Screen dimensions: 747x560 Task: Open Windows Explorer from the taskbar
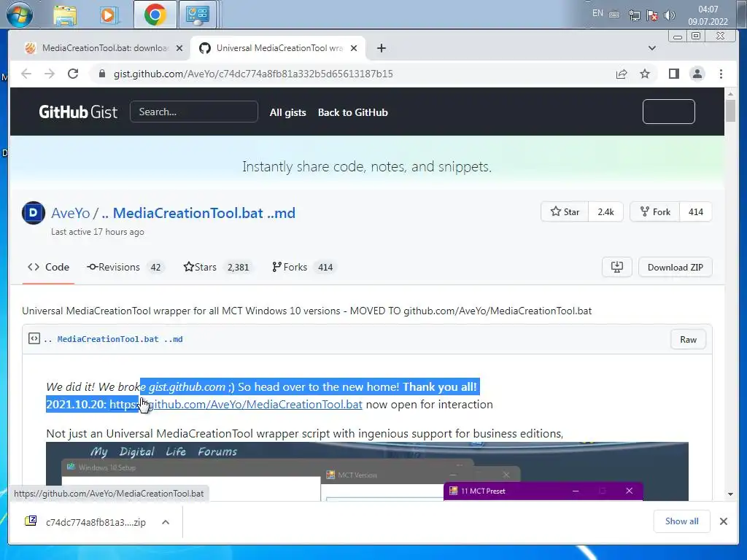[x=65, y=15]
